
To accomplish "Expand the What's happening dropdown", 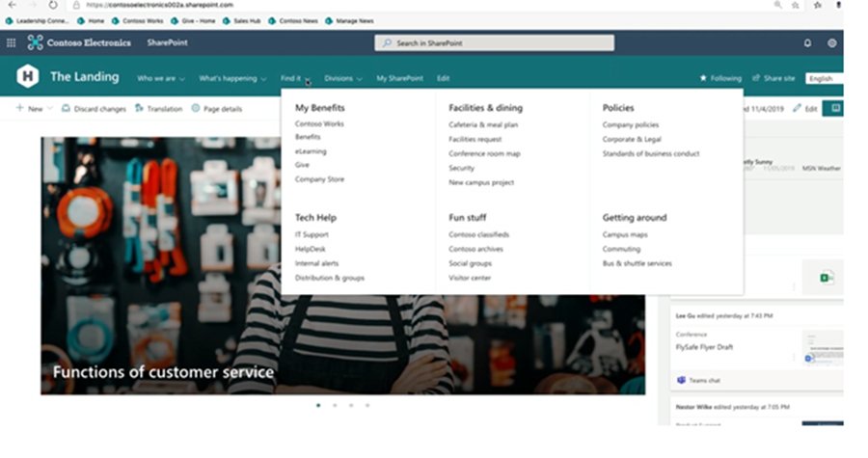I will coord(231,78).
